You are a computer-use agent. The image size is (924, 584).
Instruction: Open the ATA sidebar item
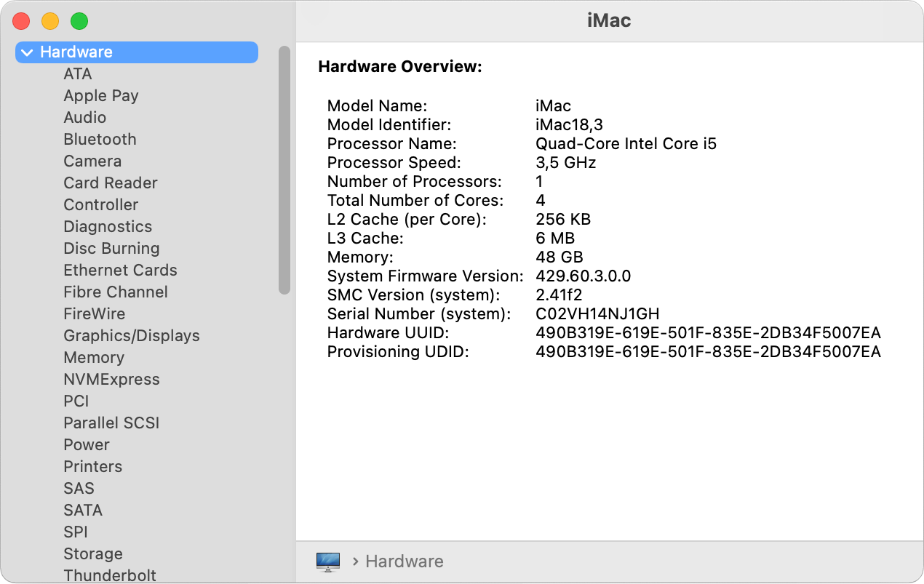(x=78, y=74)
